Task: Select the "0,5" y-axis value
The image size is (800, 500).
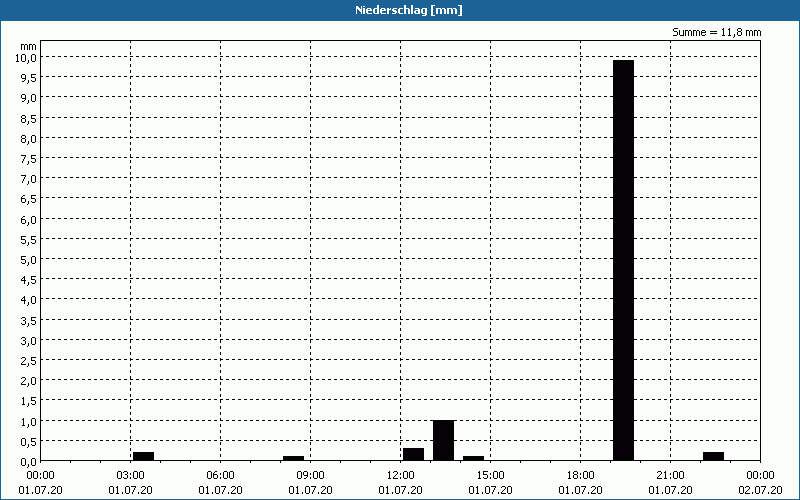Action: click(x=28, y=441)
